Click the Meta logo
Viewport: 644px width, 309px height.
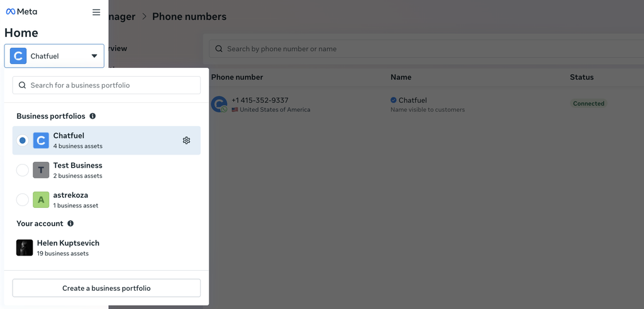tap(21, 12)
